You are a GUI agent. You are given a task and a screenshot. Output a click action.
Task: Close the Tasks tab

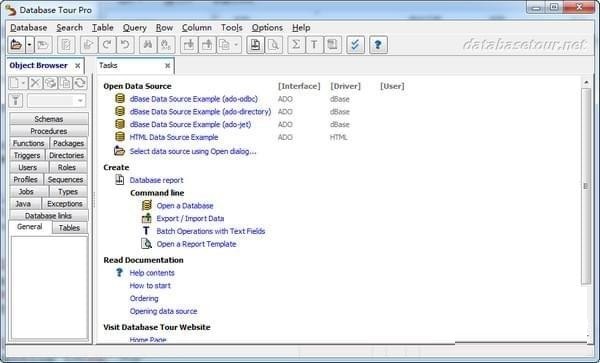pyautogui.click(x=167, y=66)
